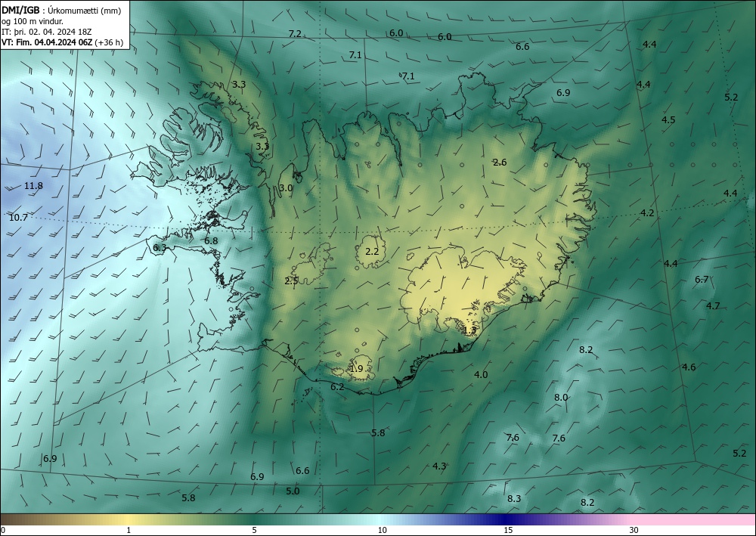Click the 6.3 value on the peninsula tip
Screen dimensions: 756x536
[x=160, y=248]
